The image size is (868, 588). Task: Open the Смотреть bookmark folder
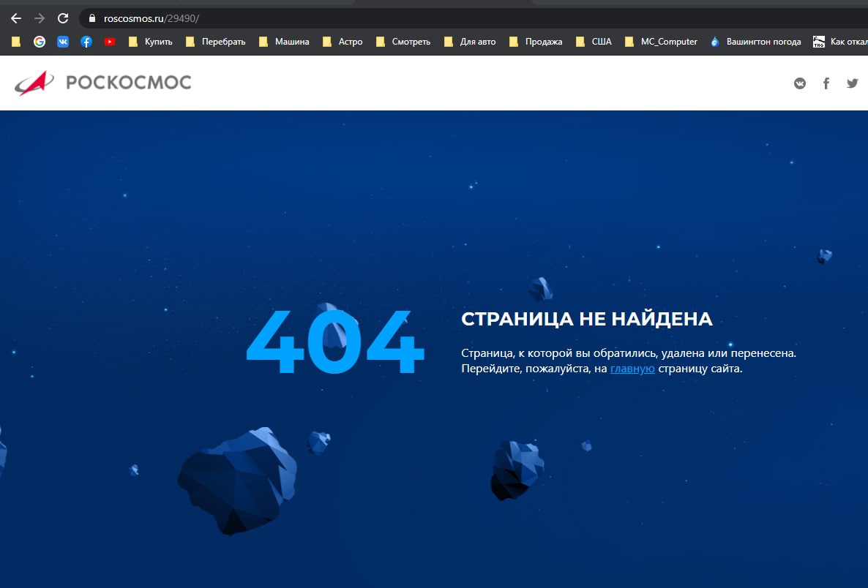tap(403, 42)
